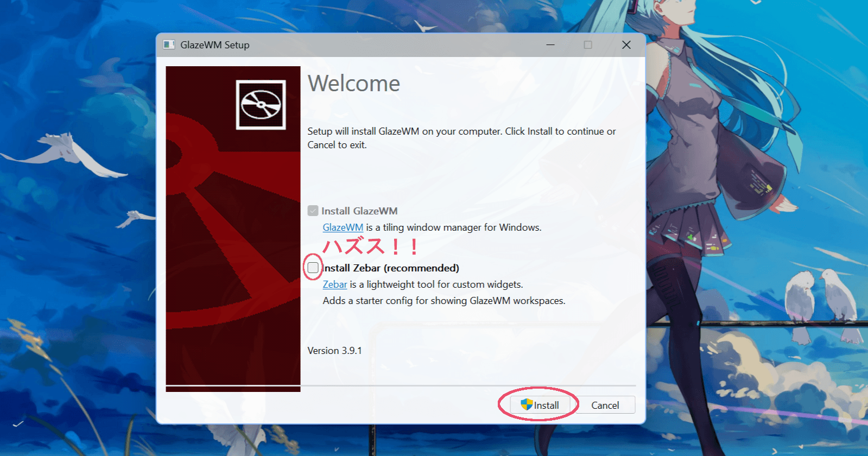Viewport: 868px width, 456px height.
Task: Close the GlazeWM Setup window
Action: point(626,45)
